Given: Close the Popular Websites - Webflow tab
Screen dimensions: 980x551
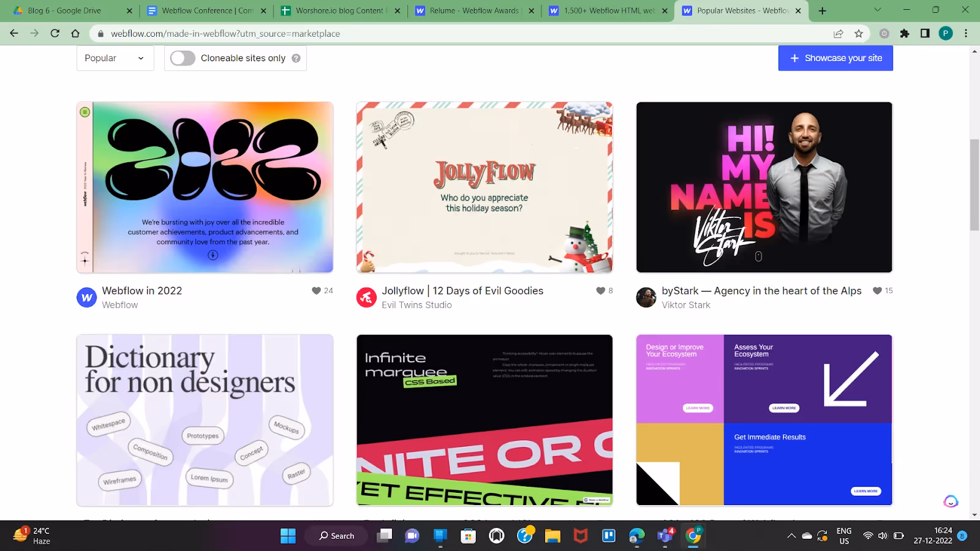Looking at the screenshot, I should 798,10.
